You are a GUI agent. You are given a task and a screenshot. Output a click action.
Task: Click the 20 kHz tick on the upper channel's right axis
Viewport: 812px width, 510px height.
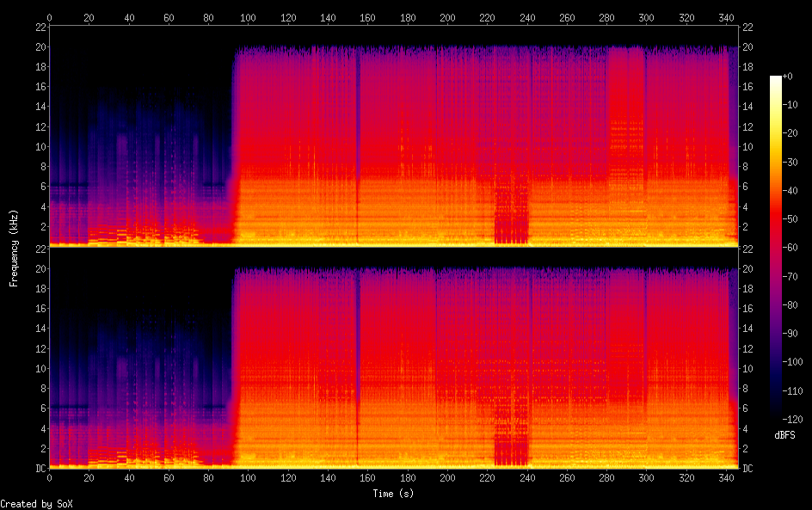(x=748, y=46)
